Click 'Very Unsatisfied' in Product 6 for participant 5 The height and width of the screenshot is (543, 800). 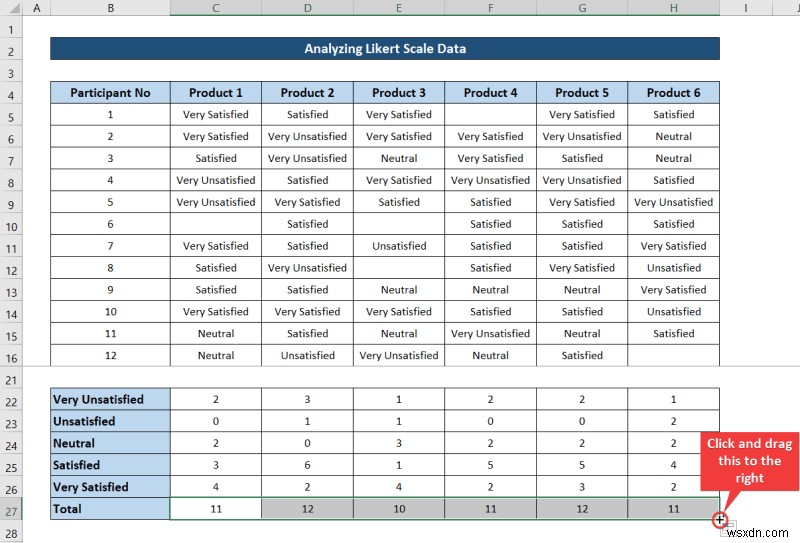673,202
